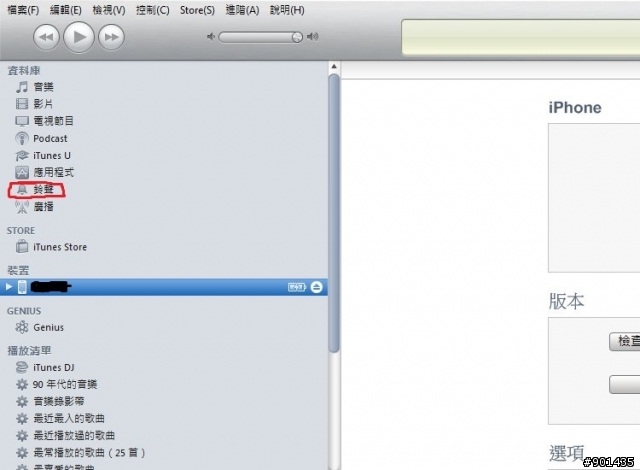Click gear icon for 最常播放的歌曲
Screen dimensions: 640x470
22,453
